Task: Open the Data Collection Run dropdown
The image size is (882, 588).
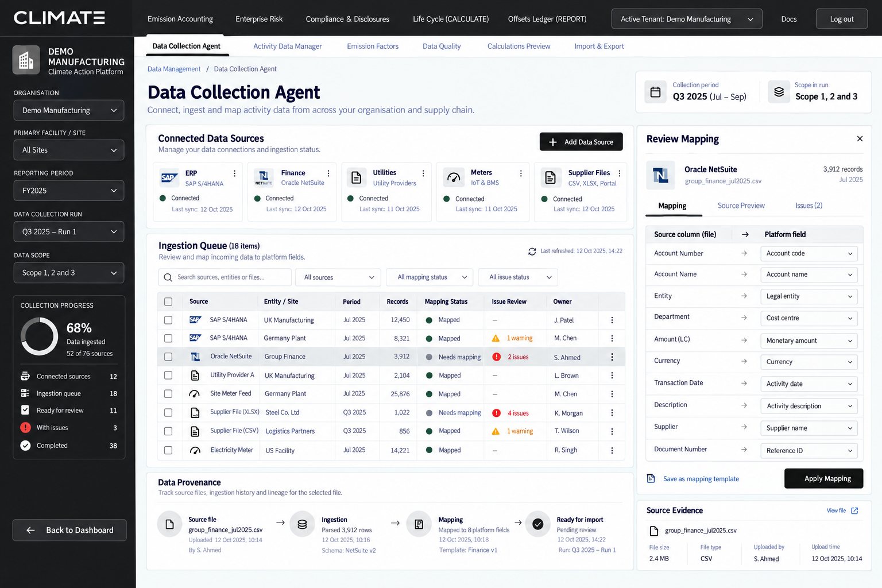Action: [69, 232]
